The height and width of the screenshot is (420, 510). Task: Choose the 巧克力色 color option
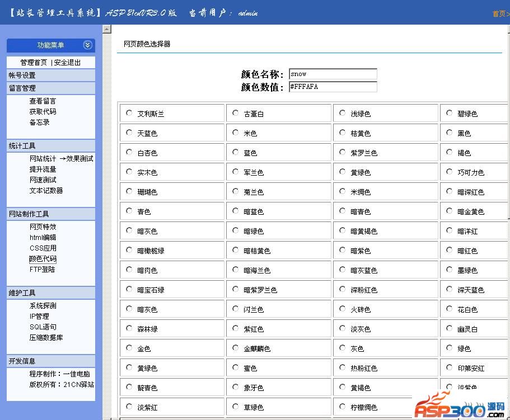click(x=449, y=172)
